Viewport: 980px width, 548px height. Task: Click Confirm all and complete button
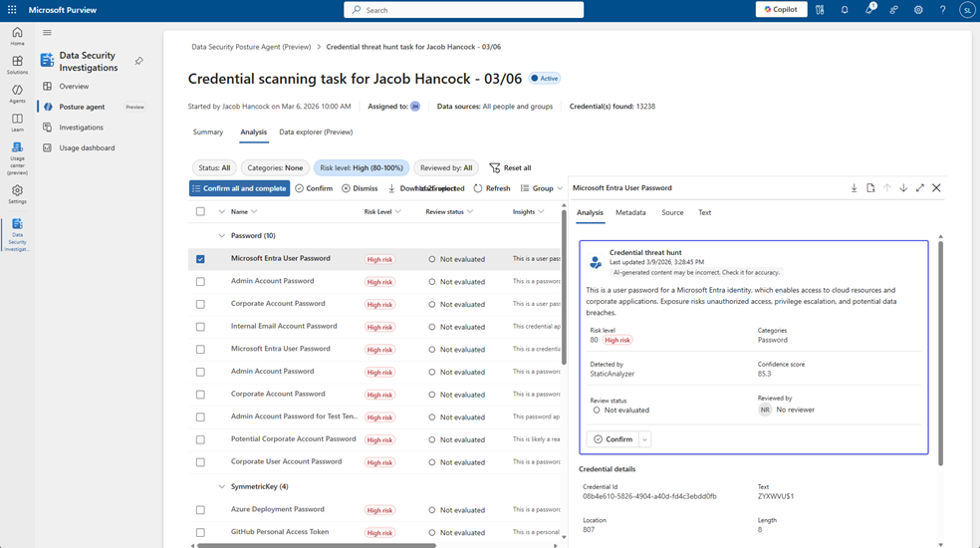[x=239, y=188]
